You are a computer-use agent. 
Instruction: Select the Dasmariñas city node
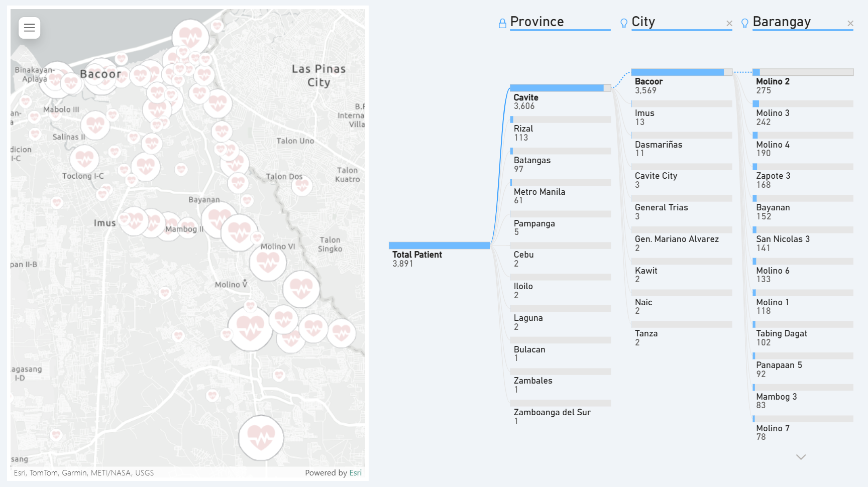pyautogui.click(x=682, y=145)
